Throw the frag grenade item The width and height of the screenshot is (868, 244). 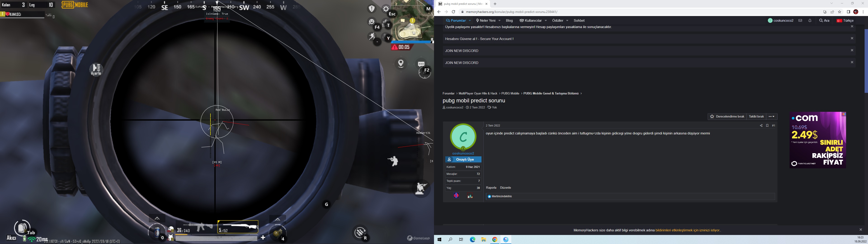click(278, 233)
